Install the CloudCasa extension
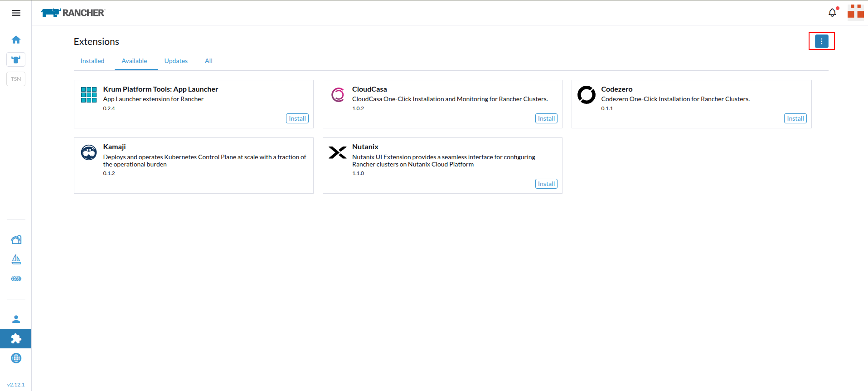868x391 pixels. coord(546,118)
